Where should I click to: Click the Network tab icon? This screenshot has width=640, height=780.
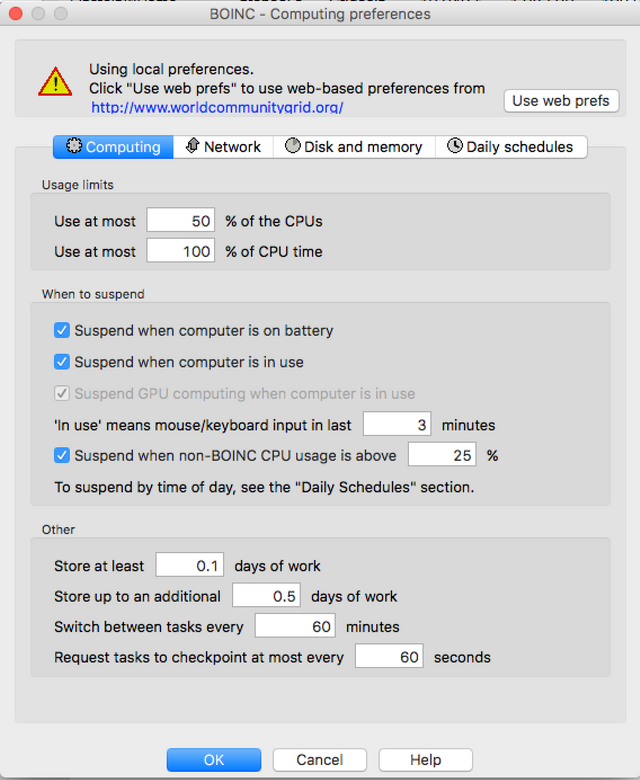pos(192,146)
